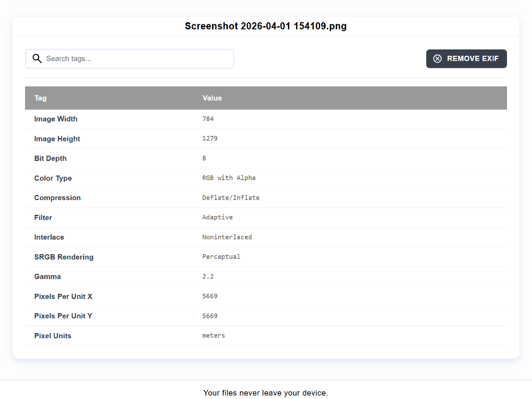
Task: Select the RGB with Alpha value
Action: [x=229, y=177]
